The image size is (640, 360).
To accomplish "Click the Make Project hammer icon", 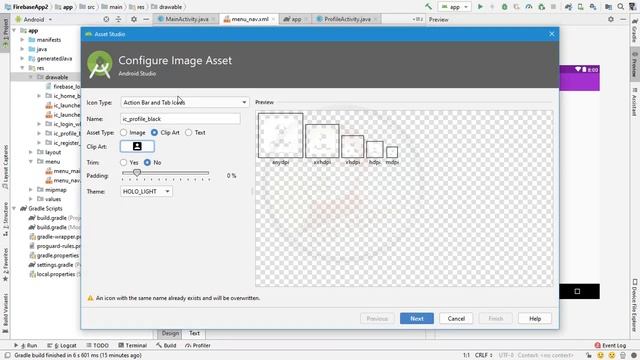I will click(x=428, y=7).
